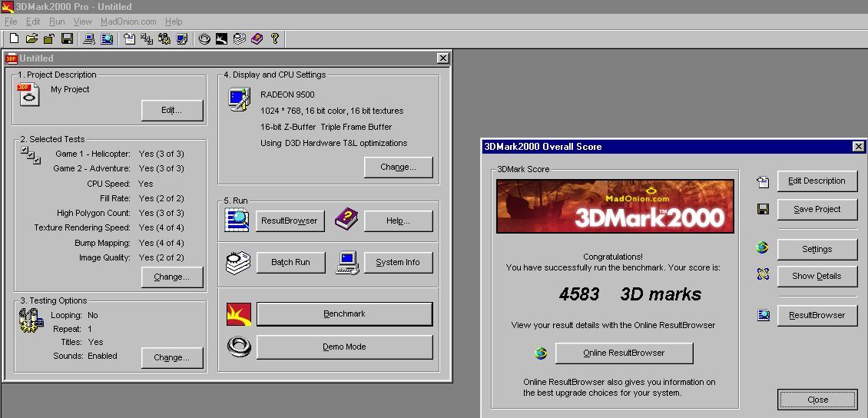Click the Save Project button

(817, 209)
